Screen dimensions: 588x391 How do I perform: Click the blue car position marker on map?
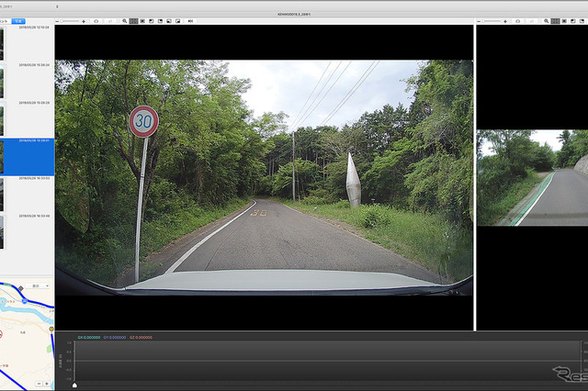tap(25, 301)
